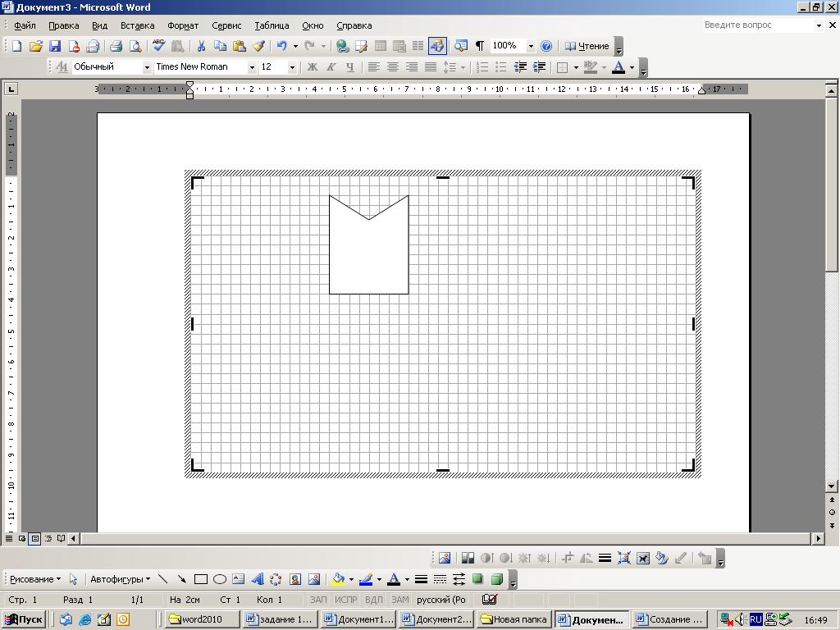Insert Clip Art from Drawing toolbar
Image resolution: width=840 pixels, height=630 pixels.
tap(294, 579)
